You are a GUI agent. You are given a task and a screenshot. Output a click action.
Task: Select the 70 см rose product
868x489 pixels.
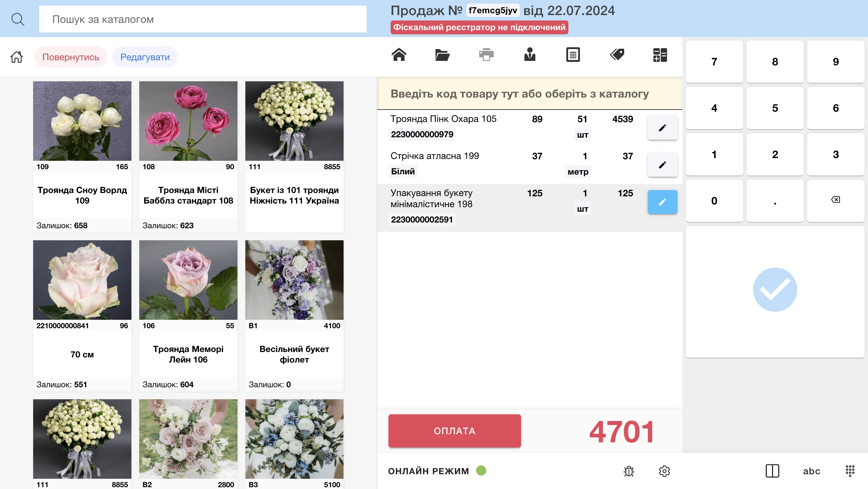tap(82, 316)
